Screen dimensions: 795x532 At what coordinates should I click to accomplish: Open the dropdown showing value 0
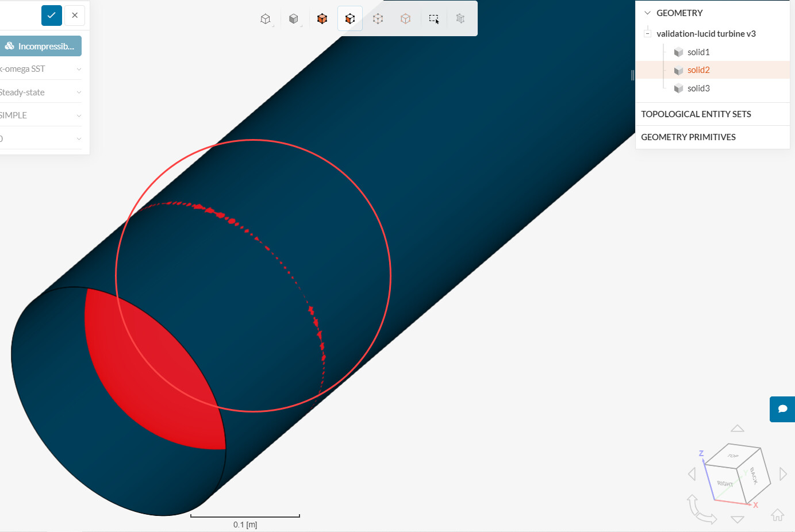click(x=40, y=138)
